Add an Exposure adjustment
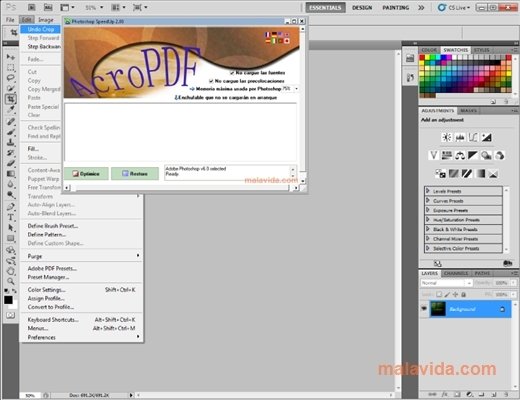The image size is (520, 400). 487,137
